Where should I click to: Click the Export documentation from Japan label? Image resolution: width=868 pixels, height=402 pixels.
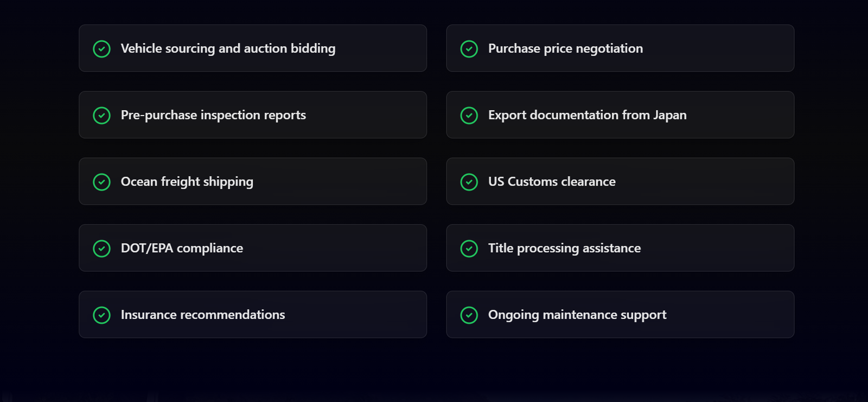pos(587,115)
